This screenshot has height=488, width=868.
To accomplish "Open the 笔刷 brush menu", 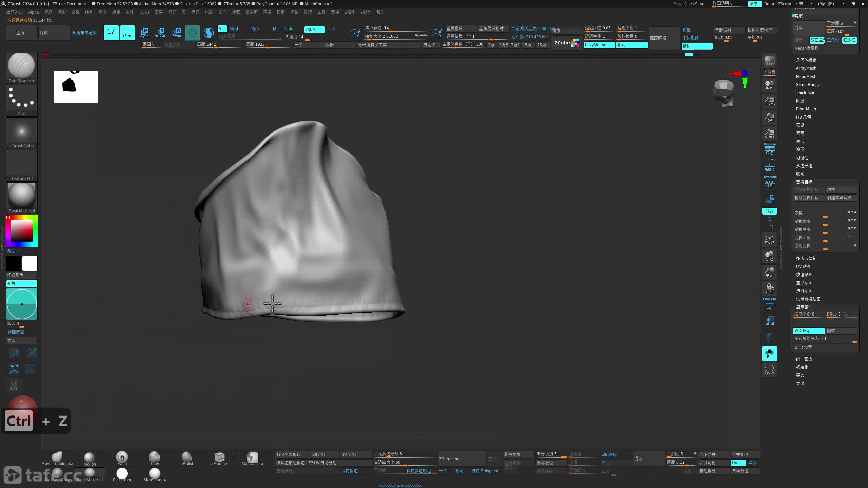I will (48, 12).
